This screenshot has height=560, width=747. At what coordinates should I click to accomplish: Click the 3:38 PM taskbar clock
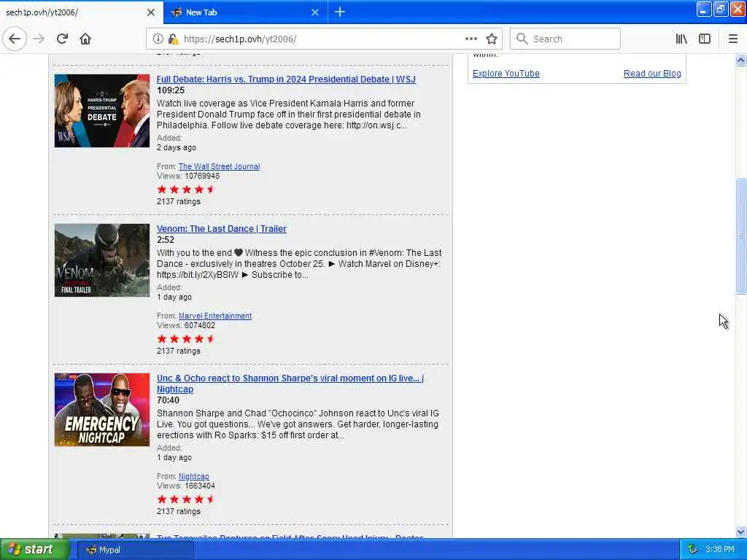(719, 550)
